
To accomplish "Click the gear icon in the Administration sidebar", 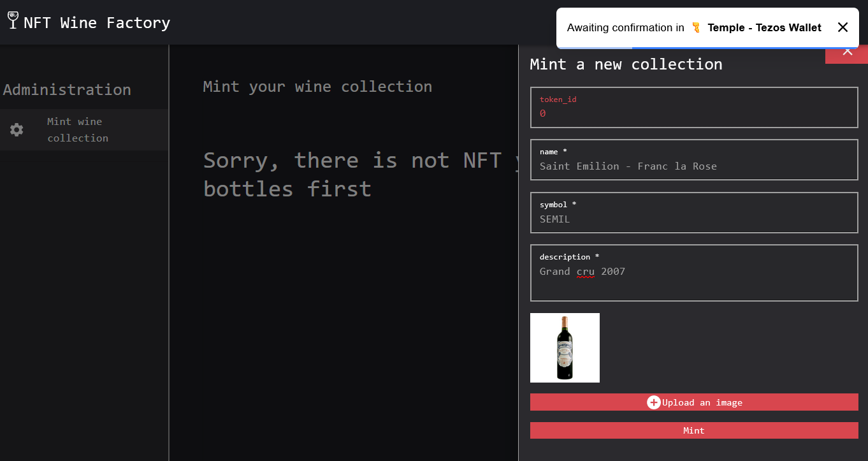I will pyautogui.click(x=17, y=130).
